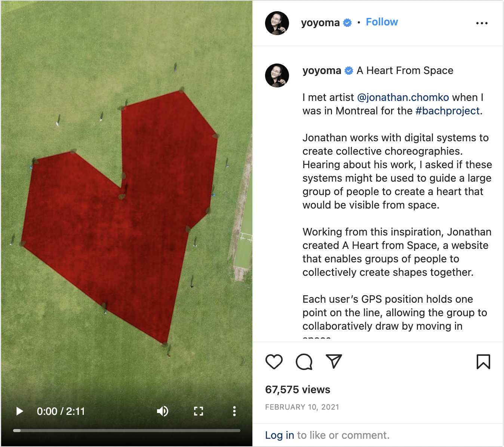Enter fullscreen video mode
The height and width of the screenshot is (447, 504).
(199, 411)
